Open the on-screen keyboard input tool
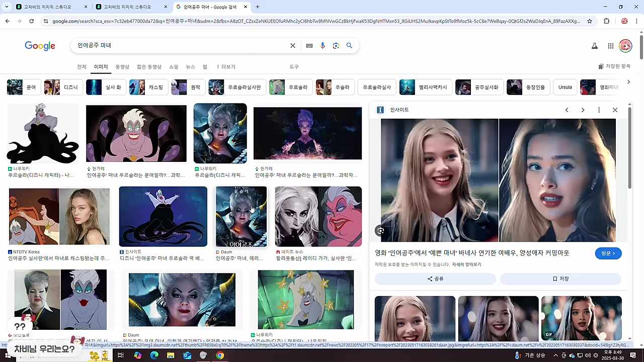Image resolution: width=644 pixels, height=362 pixels. click(309, 46)
